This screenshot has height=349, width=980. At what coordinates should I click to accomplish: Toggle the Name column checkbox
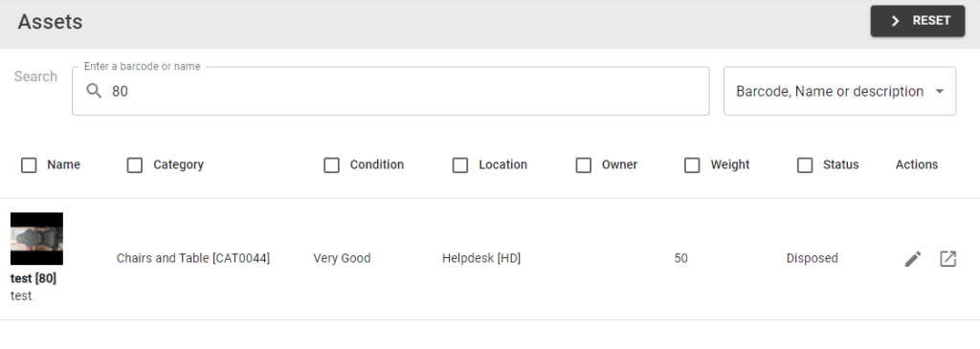click(x=29, y=164)
